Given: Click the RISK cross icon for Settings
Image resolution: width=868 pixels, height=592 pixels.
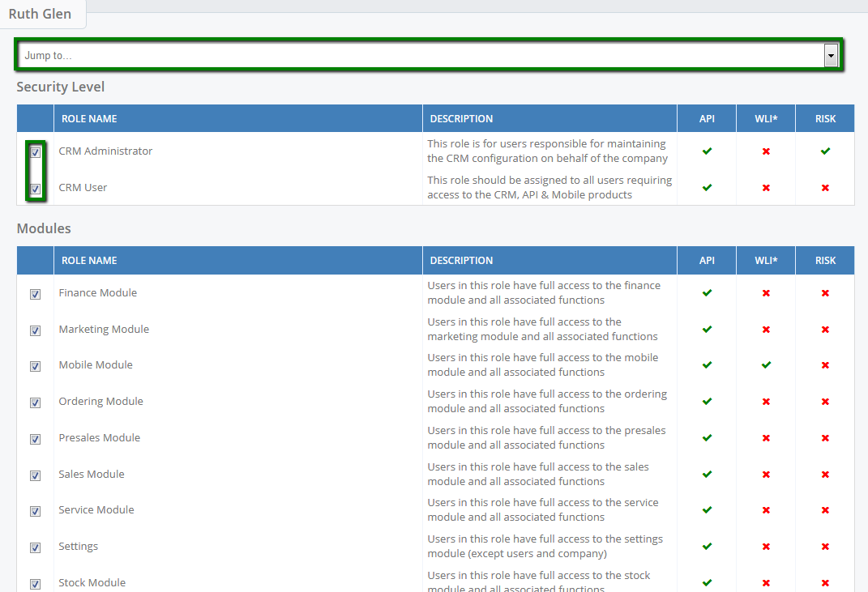Looking at the screenshot, I should click(x=825, y=546).
